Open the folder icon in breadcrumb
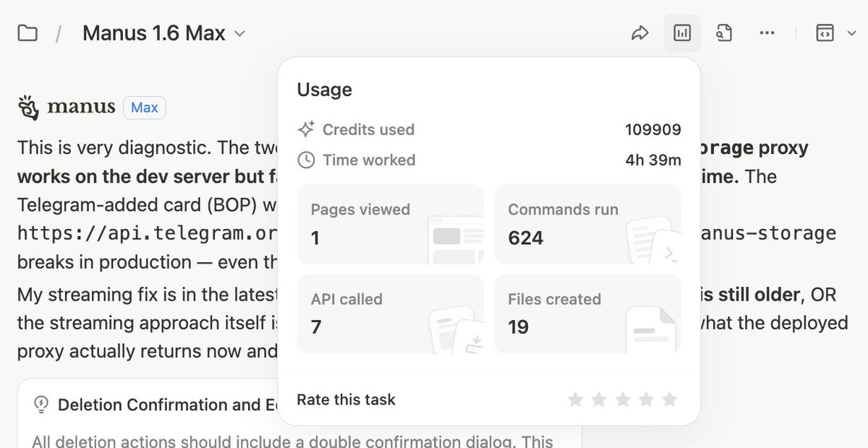This screenshot has height=448, width=868. (x=27, y=33)
